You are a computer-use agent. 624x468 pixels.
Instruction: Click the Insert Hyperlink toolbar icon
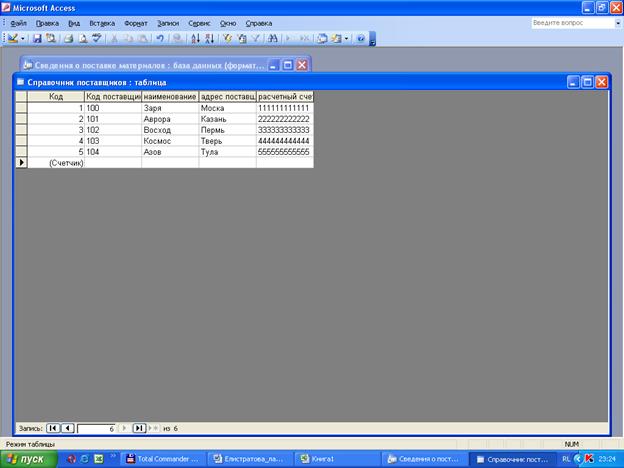(178, 39)
